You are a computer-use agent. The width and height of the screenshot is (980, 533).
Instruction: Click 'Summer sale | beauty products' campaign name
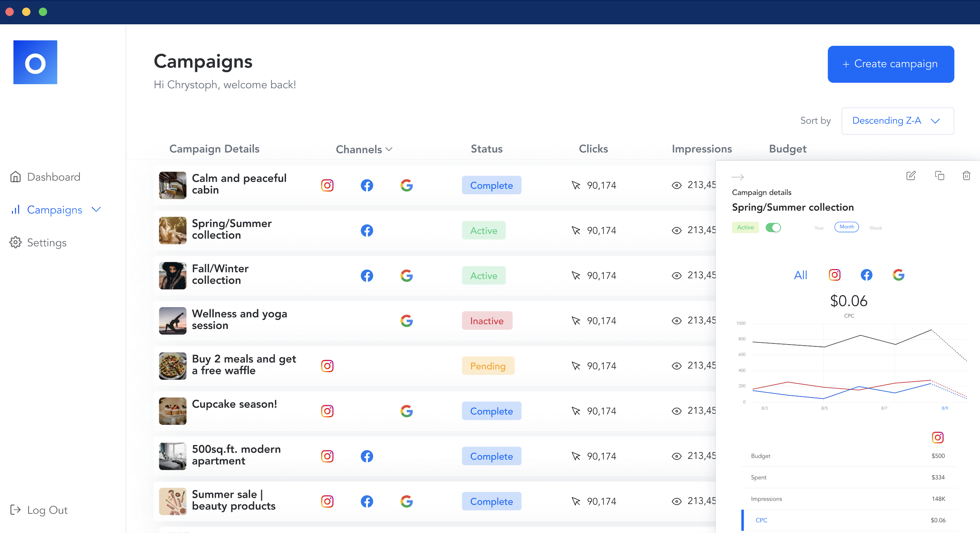pos(234,500)
